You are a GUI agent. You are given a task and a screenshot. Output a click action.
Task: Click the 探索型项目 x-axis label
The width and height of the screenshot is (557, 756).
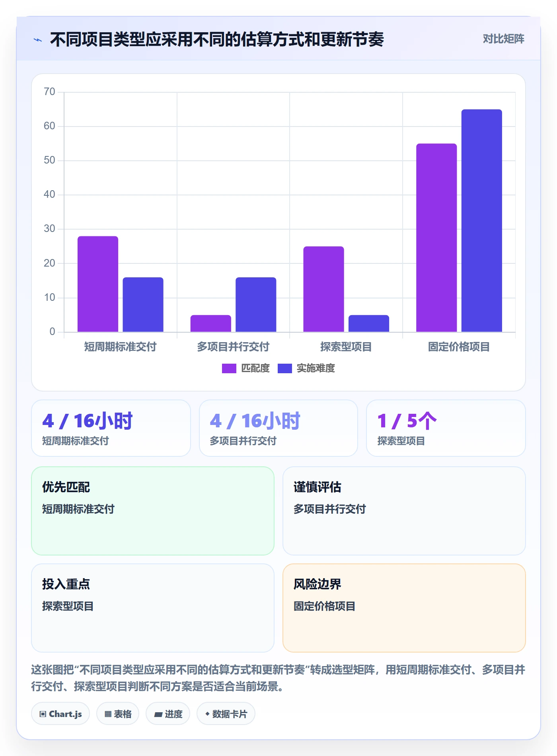pyautogui.click(x=346, y=347)
